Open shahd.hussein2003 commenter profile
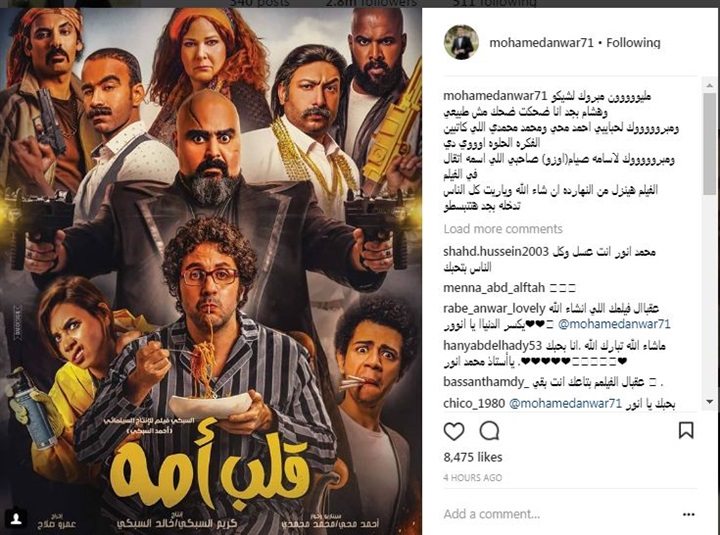This screenshot has width=720, height=535. pyautogui.click(x=496, y=252)
